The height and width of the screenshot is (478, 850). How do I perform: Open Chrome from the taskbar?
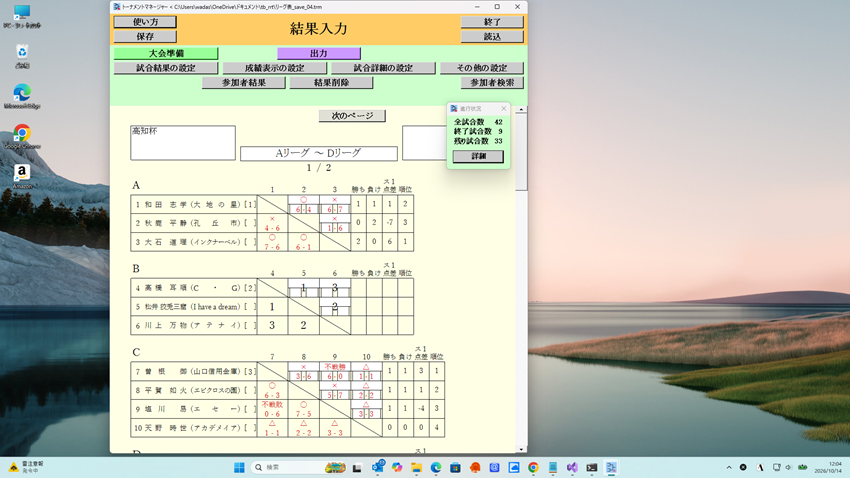pos(533,467)
